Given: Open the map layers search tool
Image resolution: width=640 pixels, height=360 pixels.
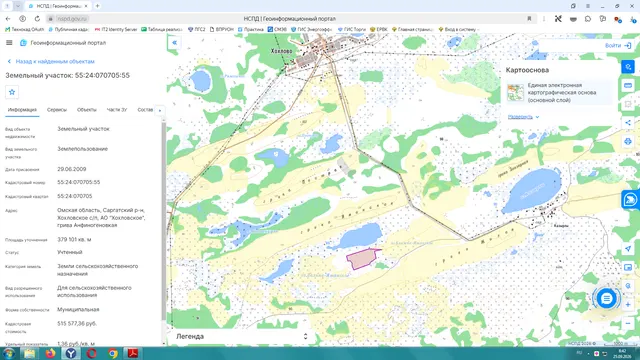Looking at the screenshot, I should (x=628, y=67).
